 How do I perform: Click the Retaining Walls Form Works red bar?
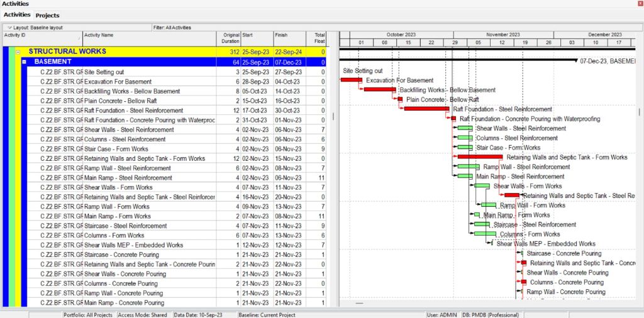[x=479, y=156]
